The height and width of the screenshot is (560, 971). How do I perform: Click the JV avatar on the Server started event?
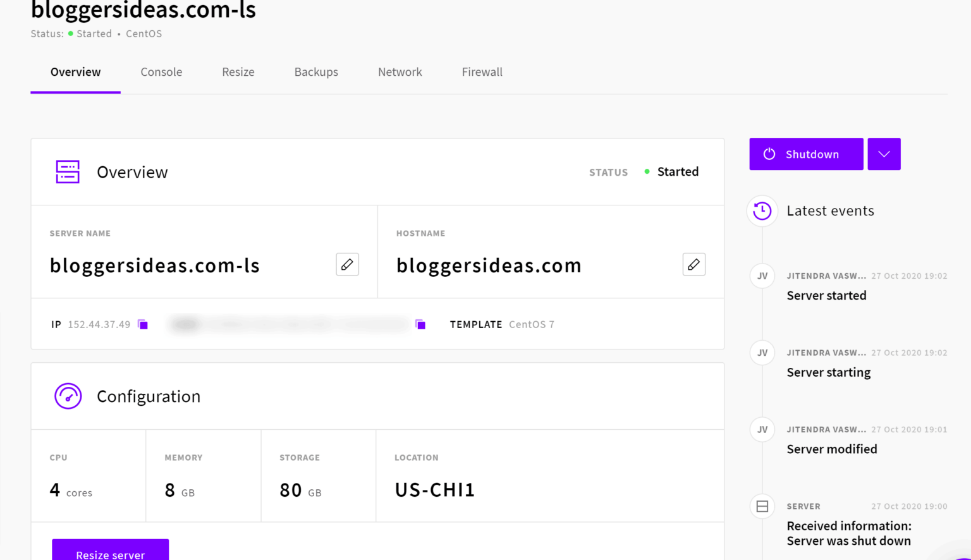tap(762, 276)
